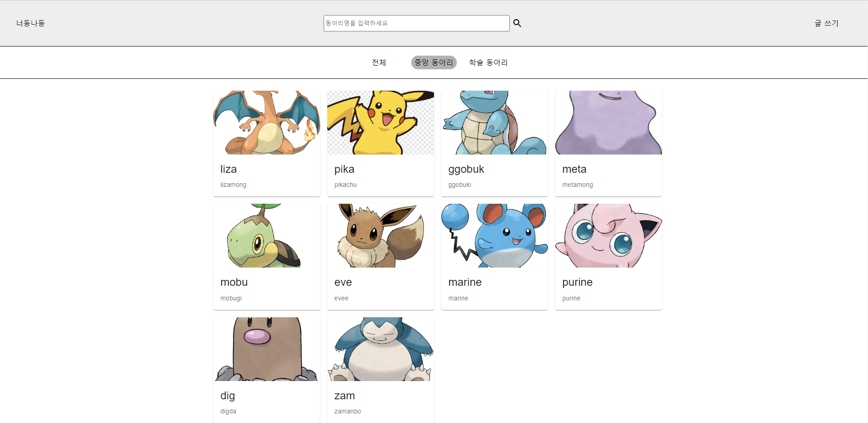868x423 pixels.
Task: Switch to the 전체 tab
Action: [379, 62]
